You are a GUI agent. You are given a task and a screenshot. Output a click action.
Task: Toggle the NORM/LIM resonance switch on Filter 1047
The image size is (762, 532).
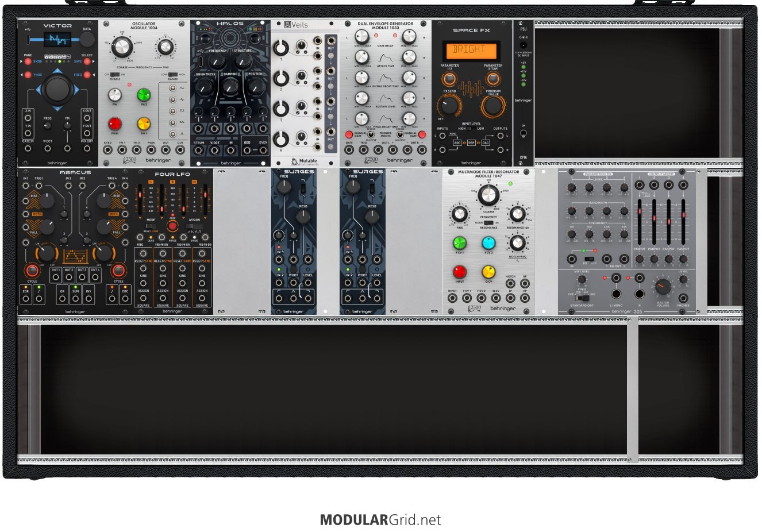coord(488,223)
